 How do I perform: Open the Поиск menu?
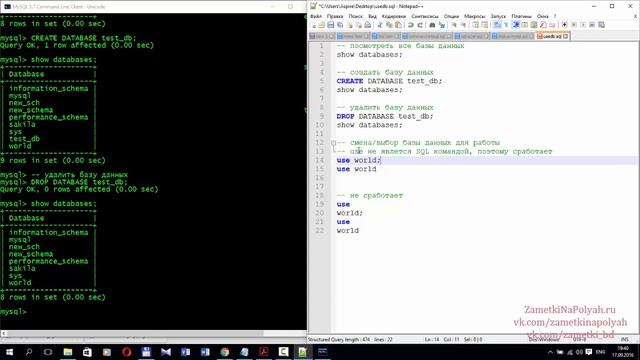click(x=356, y=16)
